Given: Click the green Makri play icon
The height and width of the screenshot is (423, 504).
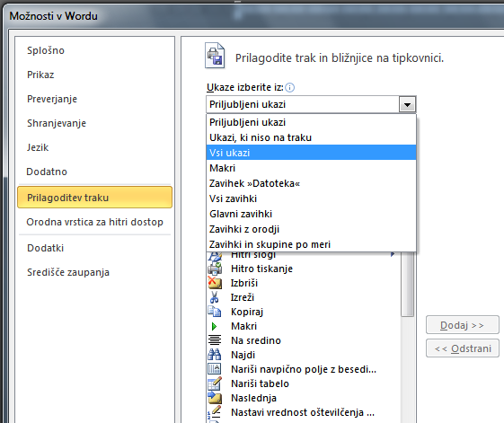Looking at the screenshot, I should coord(214,326).
